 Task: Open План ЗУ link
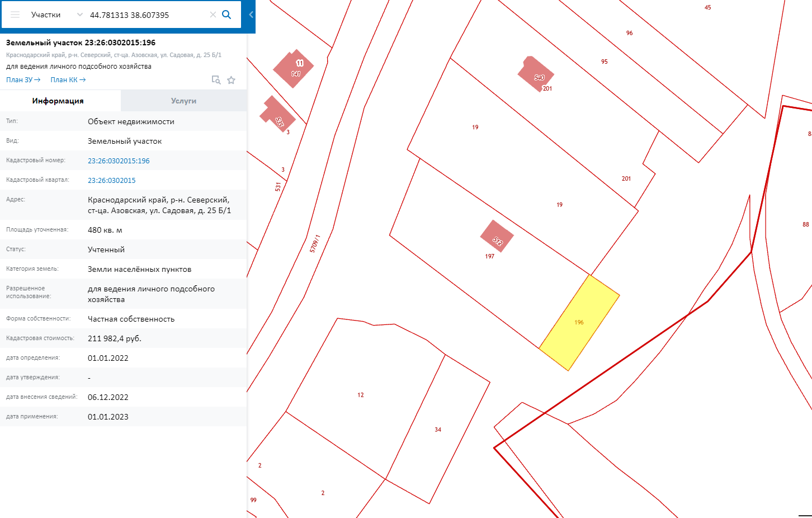click(x=23, y=80)
